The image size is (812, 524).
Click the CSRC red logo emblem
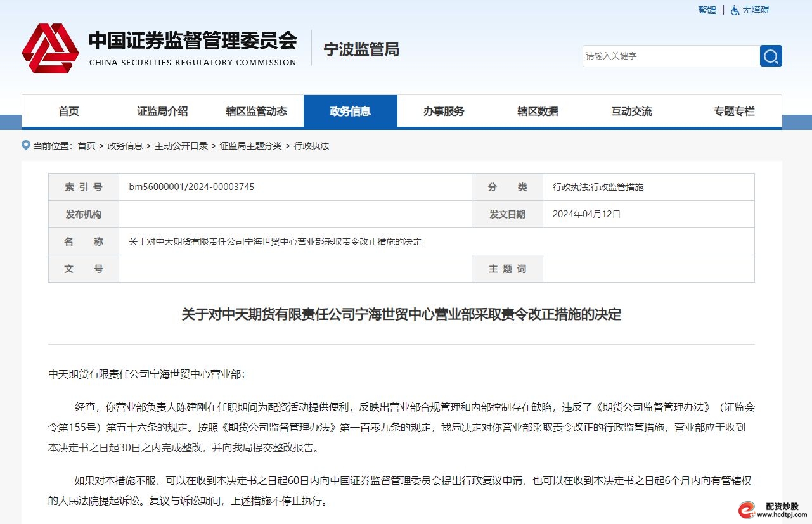click(50, 49)
